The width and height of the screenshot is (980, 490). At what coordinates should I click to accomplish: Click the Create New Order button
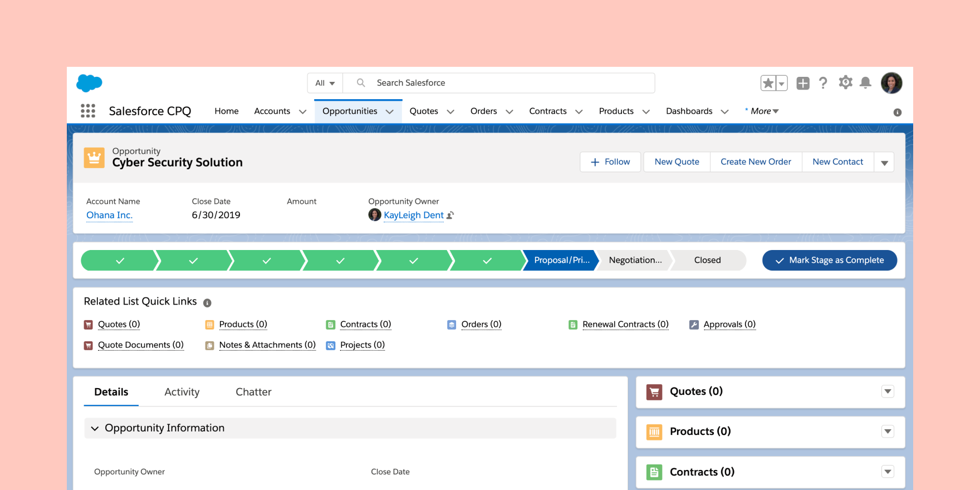tap(756, 162)
